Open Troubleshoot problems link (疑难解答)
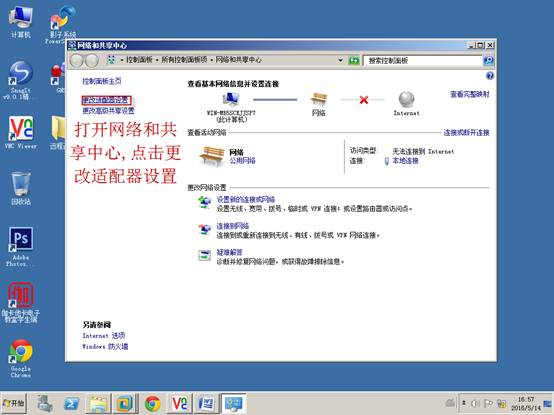The image size is (554, 415). pos(229,253)
